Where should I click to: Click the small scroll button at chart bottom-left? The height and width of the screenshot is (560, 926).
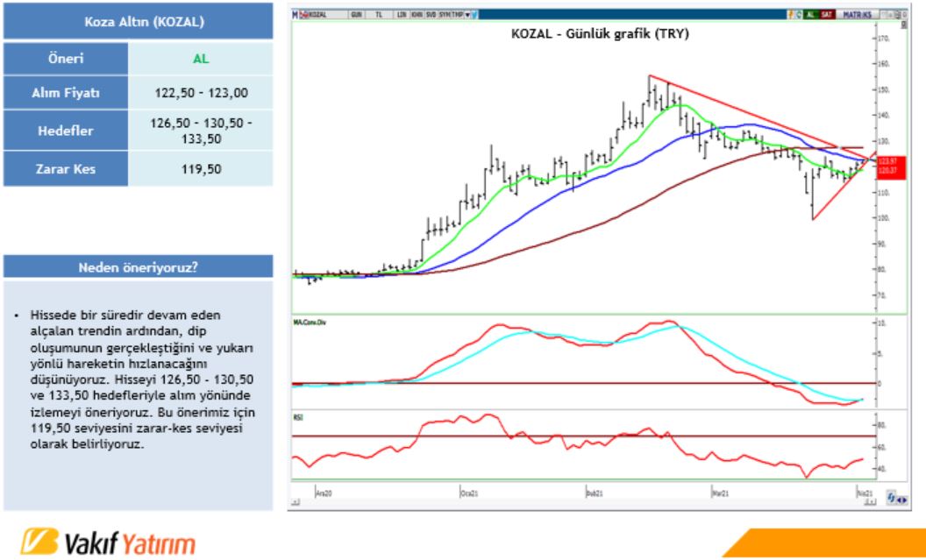(x=296, y=501)
